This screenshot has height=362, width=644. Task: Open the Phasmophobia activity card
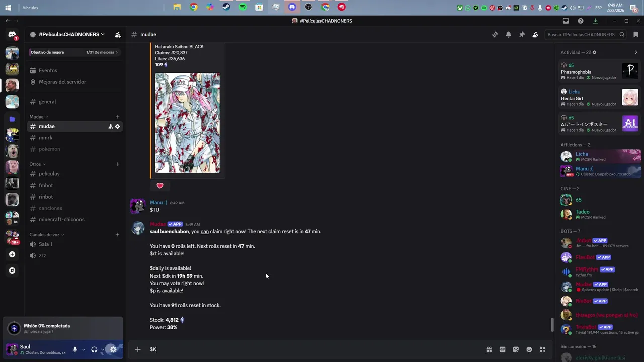[600, 71]
